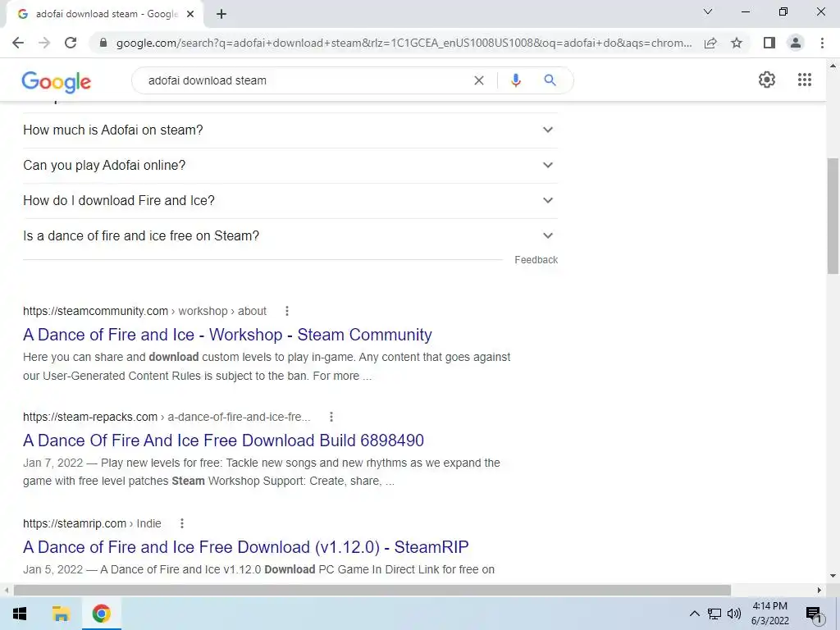Click the scroll up arrow
This screenshot has width=840, height=630.
pyautogui.click(x=833, y=66)
